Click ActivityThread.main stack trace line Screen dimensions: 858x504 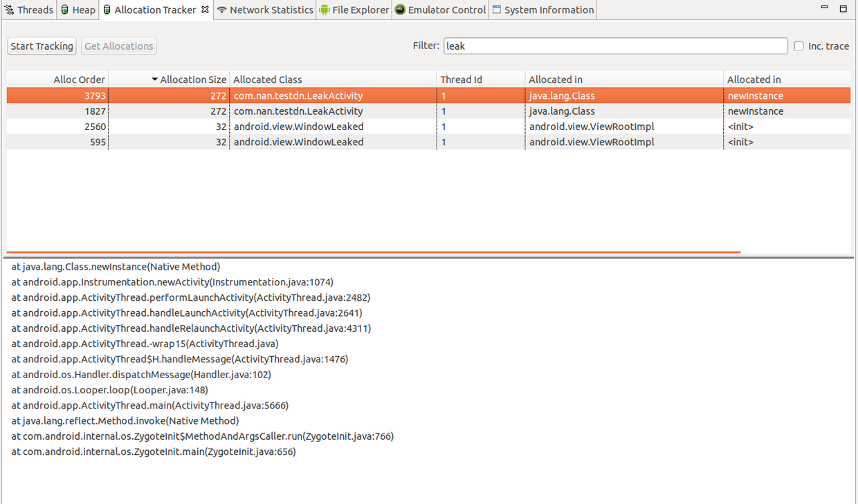pos(149,405)
